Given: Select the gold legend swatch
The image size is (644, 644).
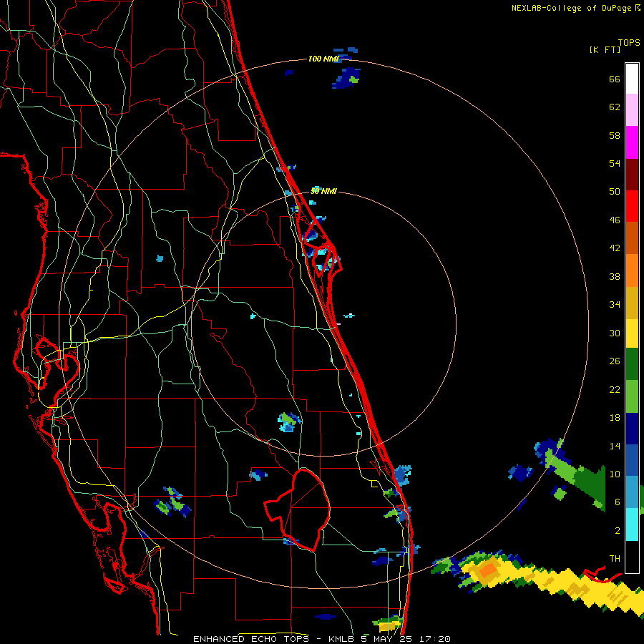Looking at the screenshot, I should pyautogui.click(x=632, y=303).
